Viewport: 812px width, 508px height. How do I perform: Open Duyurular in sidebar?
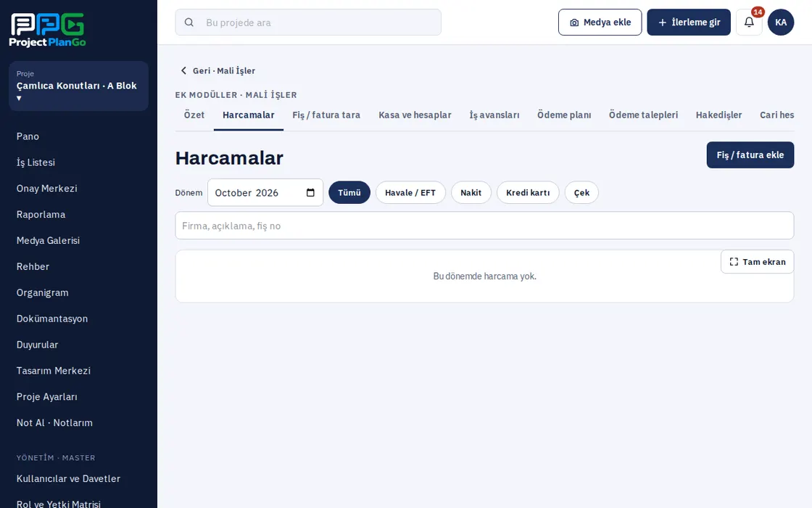pyautogui.click(x=79, y=345)
